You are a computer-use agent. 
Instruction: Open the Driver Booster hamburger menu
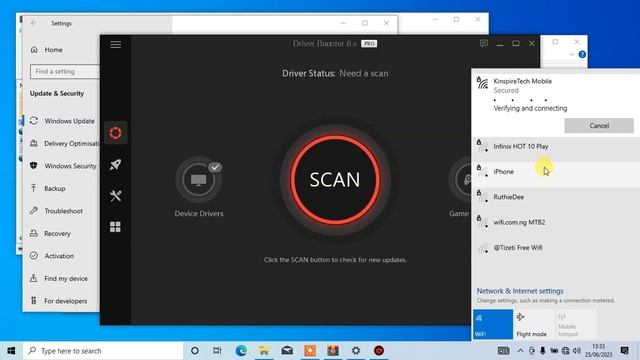point(116,44)
